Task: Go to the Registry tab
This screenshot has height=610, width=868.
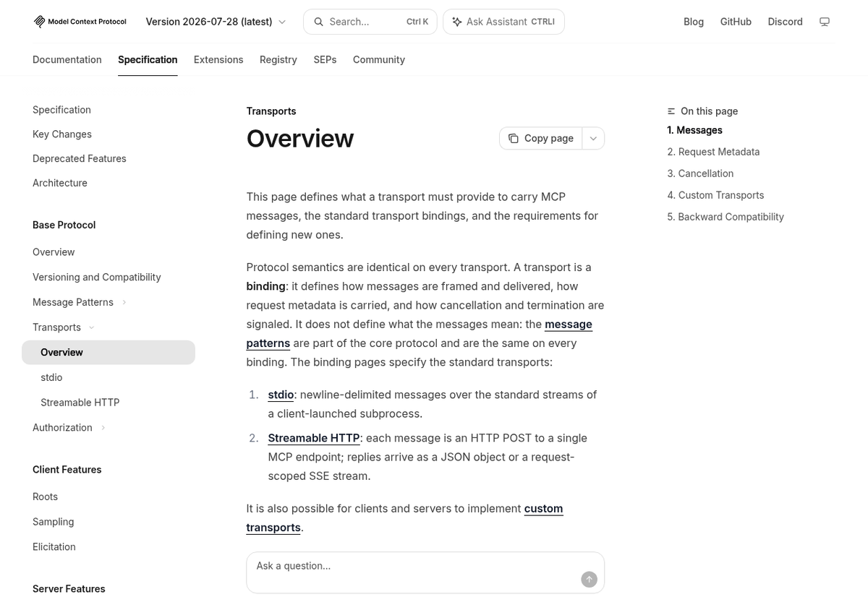Action: [x=278, y=59]
